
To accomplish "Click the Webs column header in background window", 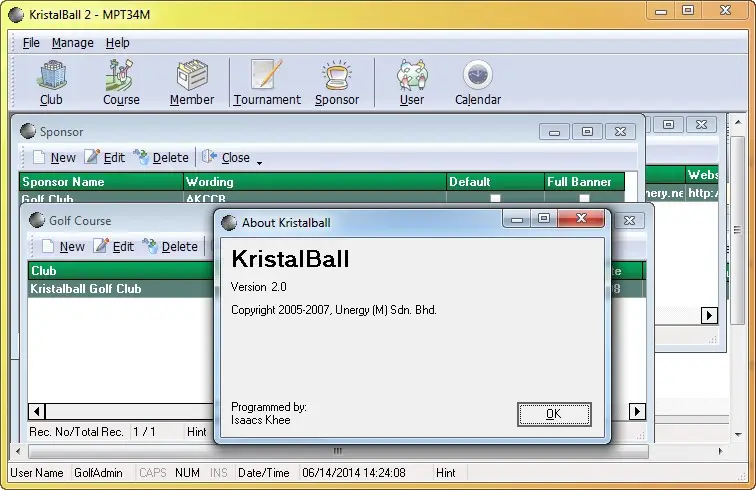I will [x=702, y=174].
